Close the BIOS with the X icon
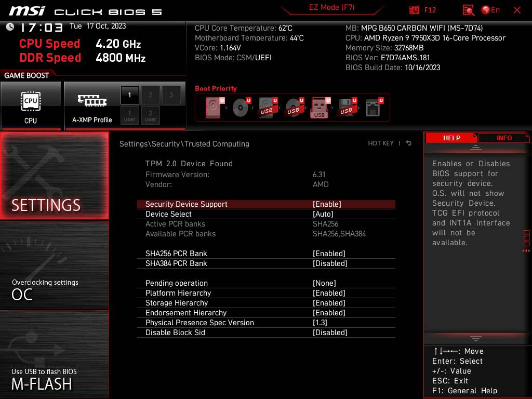 click(517, 10)
